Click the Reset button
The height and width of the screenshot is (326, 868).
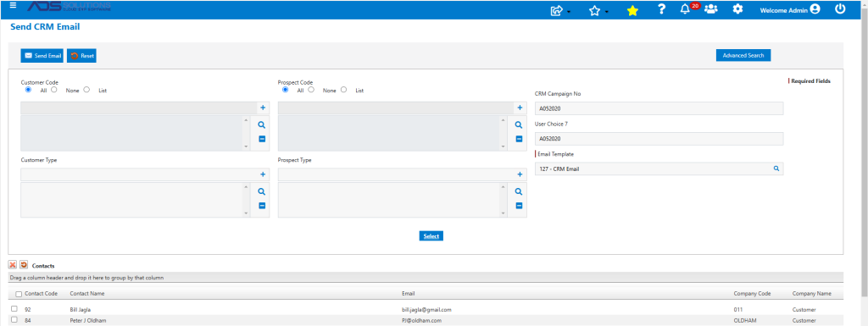(82, 56)
